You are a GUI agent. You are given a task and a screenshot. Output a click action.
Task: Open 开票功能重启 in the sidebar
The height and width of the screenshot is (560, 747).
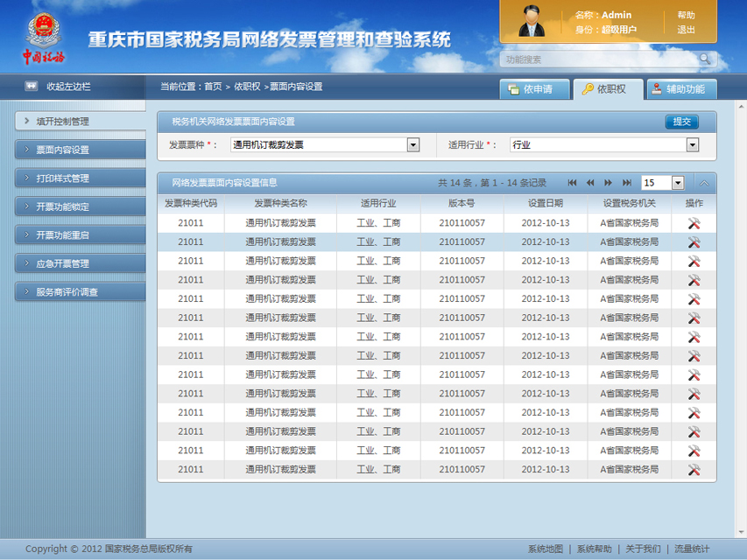coord(81,234)
